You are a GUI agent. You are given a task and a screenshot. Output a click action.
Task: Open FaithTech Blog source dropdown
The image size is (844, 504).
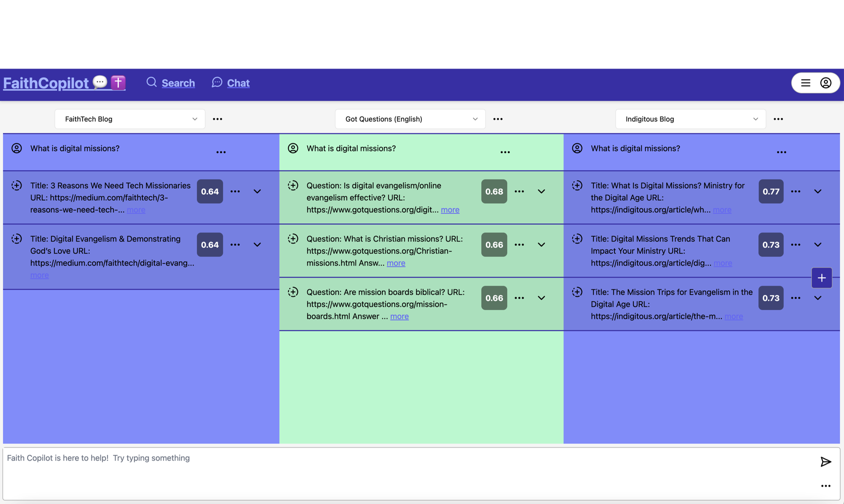tap(130, 119)
